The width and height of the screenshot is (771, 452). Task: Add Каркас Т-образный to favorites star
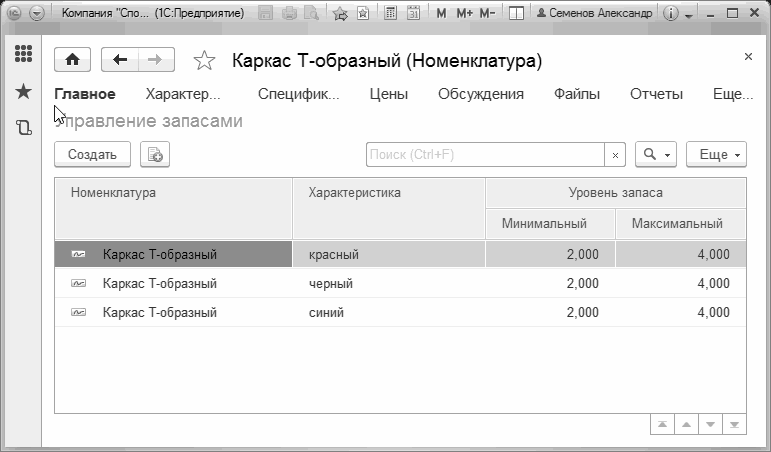[x=204, y=60]
